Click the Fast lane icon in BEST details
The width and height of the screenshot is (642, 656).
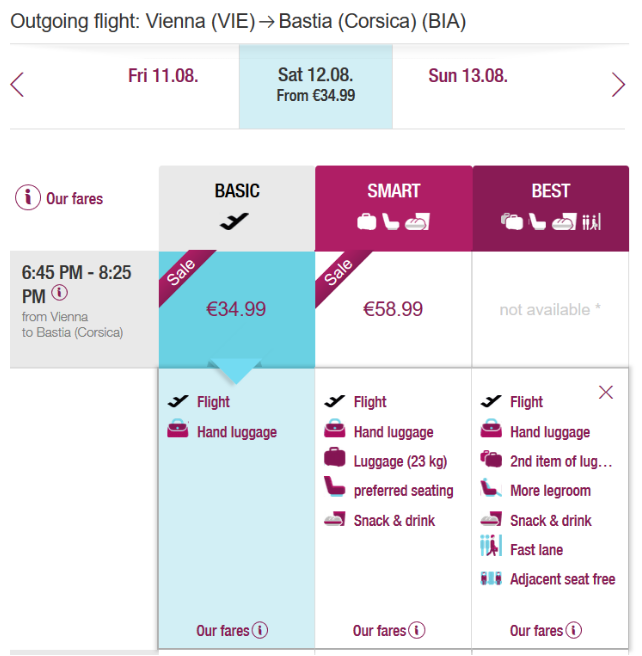[491, 546]
